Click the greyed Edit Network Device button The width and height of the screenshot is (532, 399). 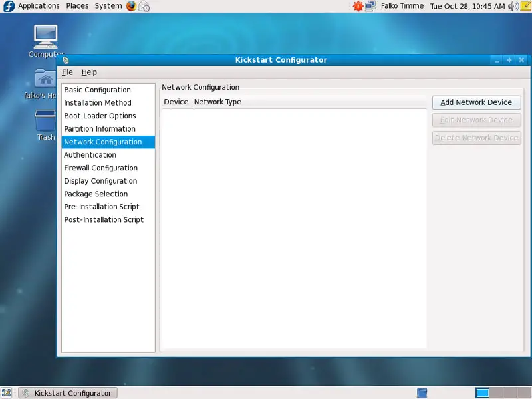point(476,120)
